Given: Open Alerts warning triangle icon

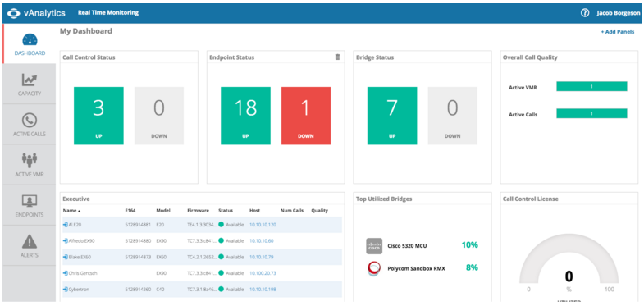Looking at the screenshot, I should (30, 241).
